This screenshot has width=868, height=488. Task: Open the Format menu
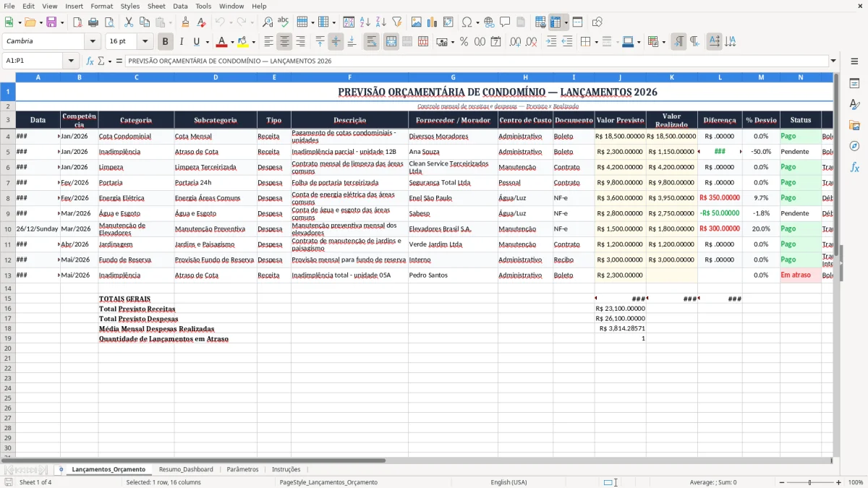coord(101,6)
